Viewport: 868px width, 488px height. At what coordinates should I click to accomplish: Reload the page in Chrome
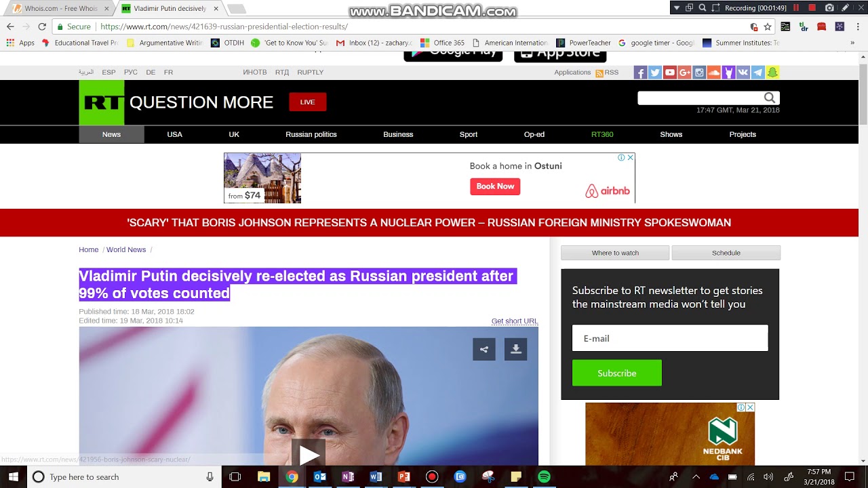(x=42, y=26)
